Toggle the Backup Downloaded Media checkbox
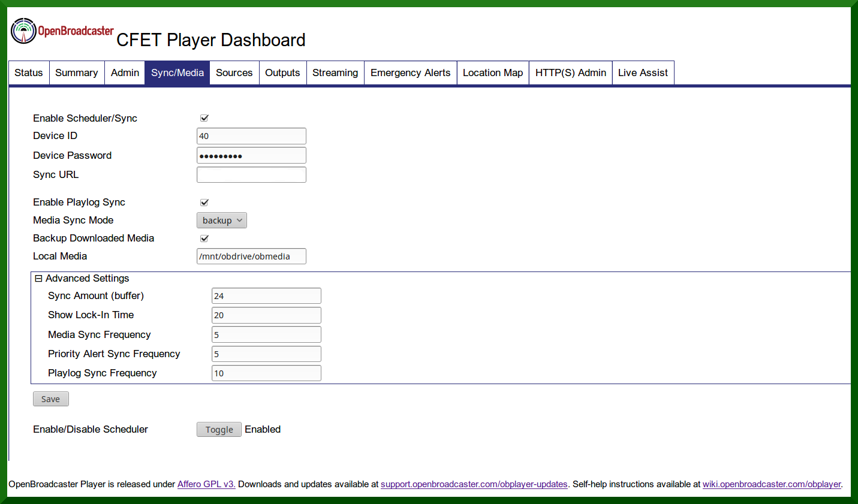858x504 pixels. coord(204,239)
